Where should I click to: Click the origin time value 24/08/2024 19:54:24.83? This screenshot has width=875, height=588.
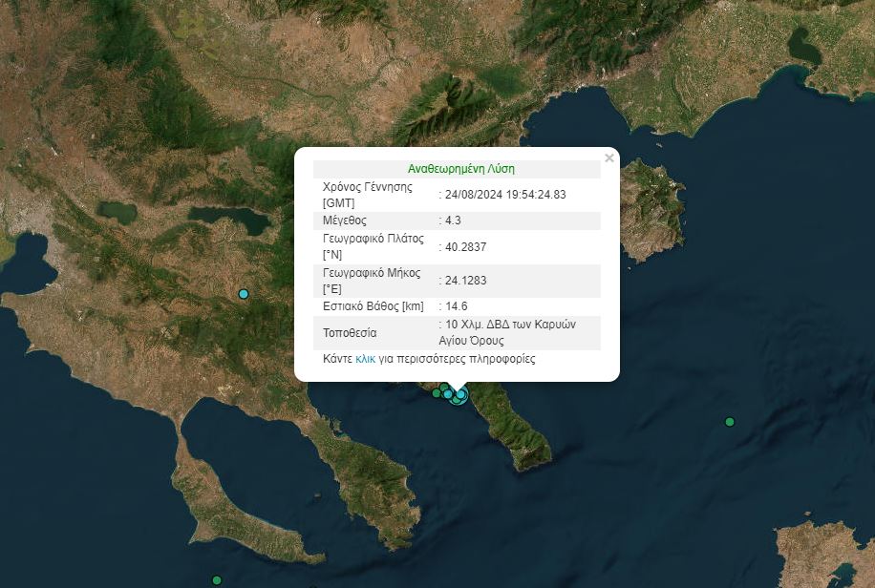tap(505, 194)
